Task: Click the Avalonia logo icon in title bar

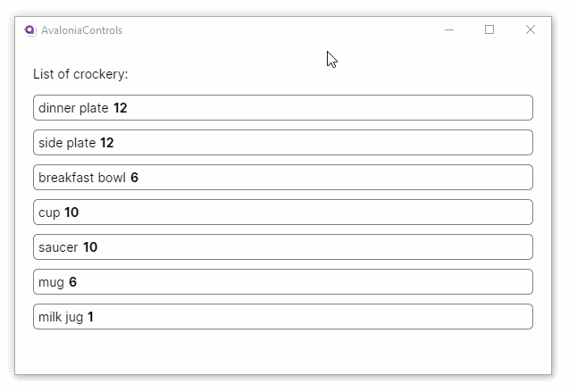Action: (x=29, y=30)
